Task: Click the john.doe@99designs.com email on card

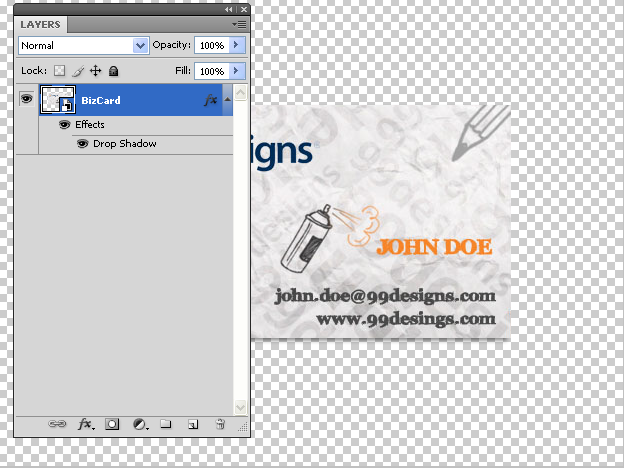Action: tap(385, 296)
